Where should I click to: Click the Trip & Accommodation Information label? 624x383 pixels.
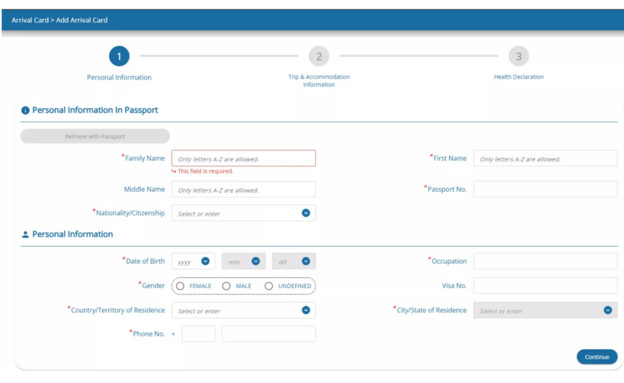[319, 80]
